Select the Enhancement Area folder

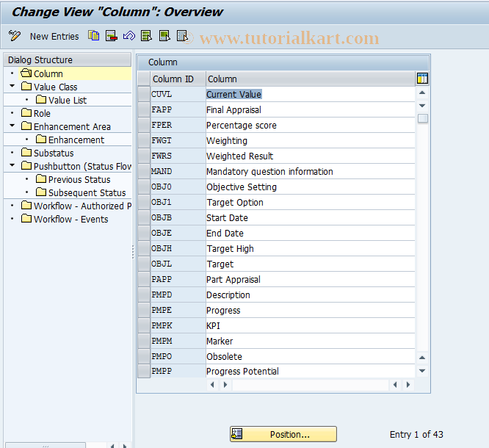coord(66,126)
